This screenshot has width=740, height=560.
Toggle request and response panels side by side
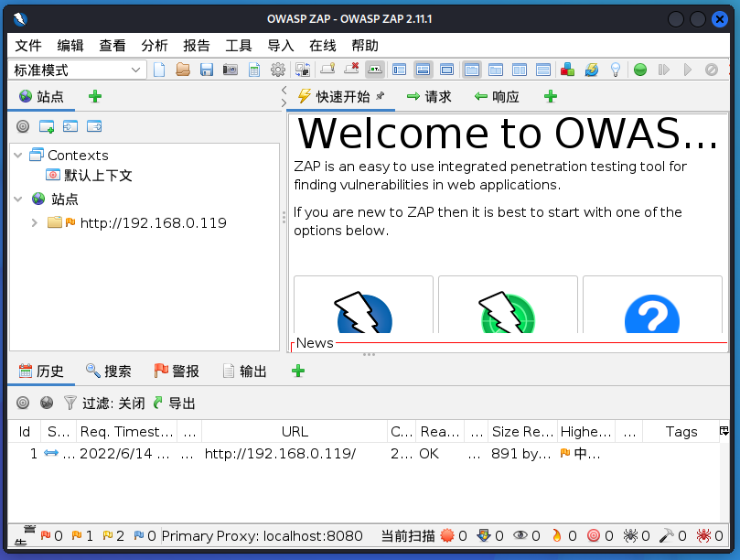[520, 70]
